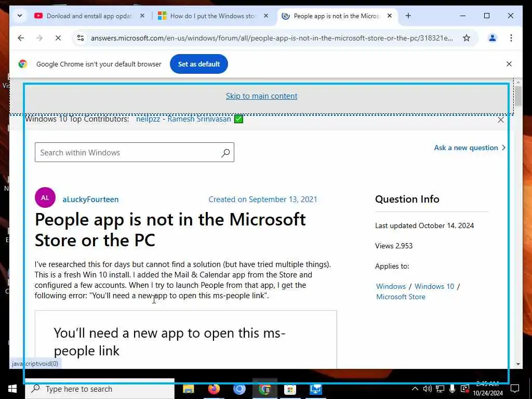
Task: Close the YouTube tab
Action: click(142, 16)
